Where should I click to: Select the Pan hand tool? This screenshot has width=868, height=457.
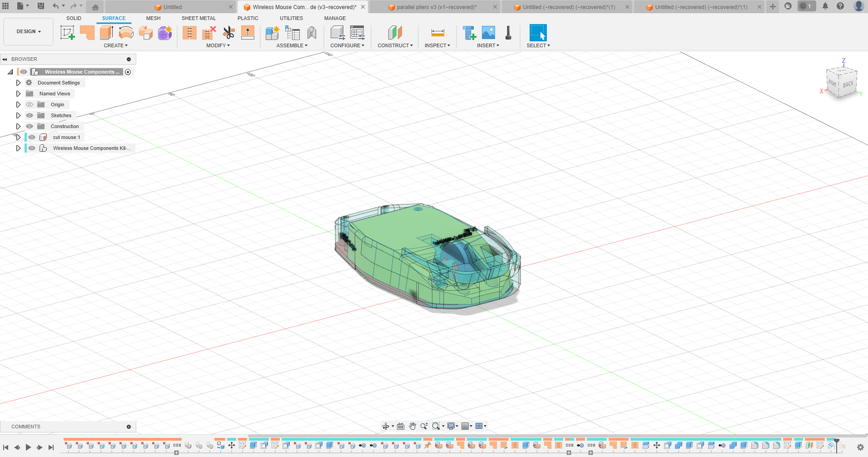(412, 426)
